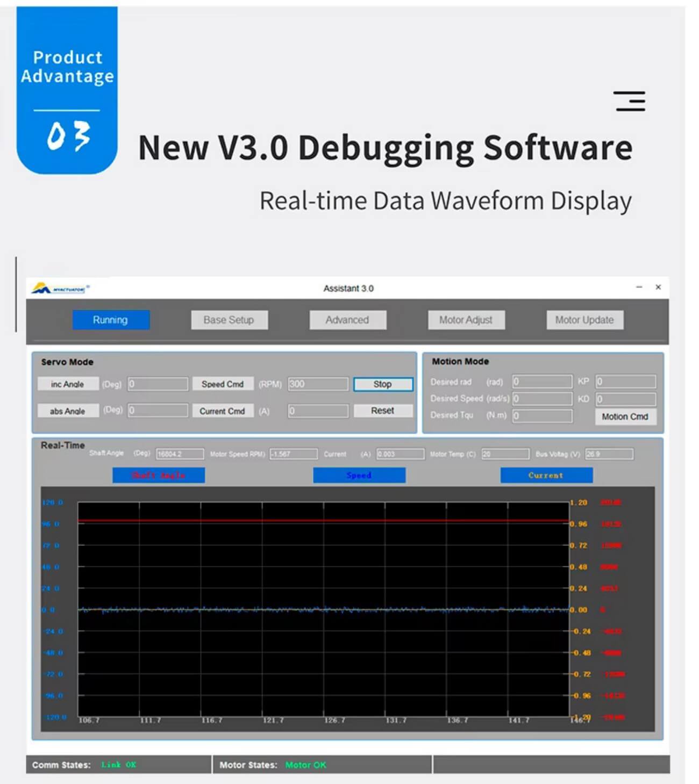Select the Motor Adjust tab

tap(466, 320)
